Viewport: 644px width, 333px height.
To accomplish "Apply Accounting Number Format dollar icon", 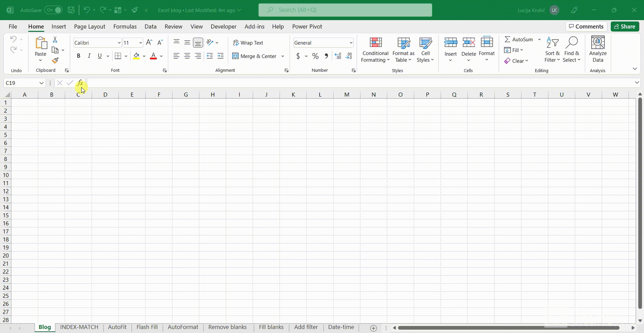I will [x=298, y=56].
